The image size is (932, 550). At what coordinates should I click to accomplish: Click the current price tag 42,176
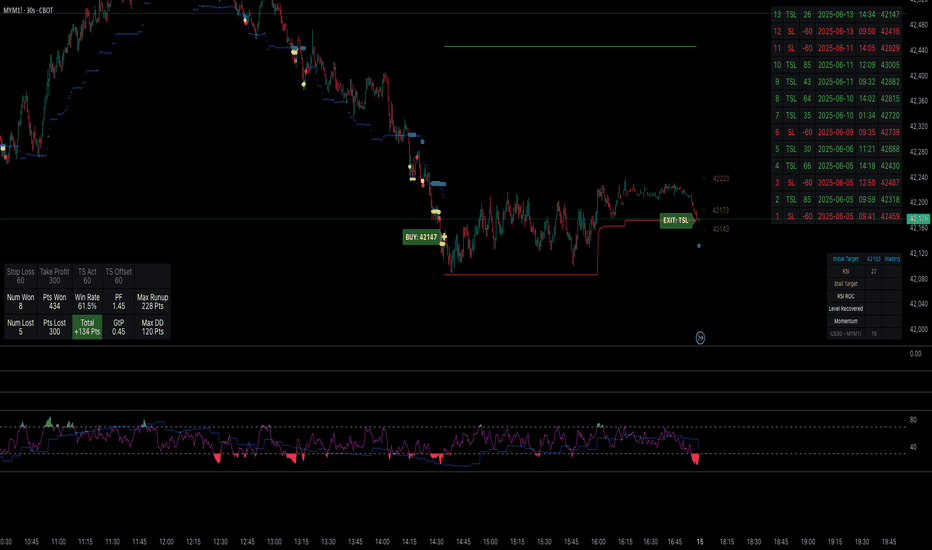(918, 219)
